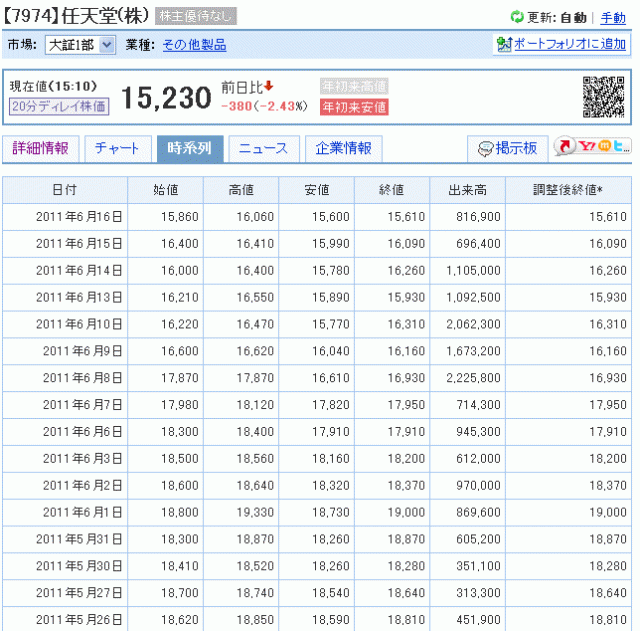Click the low price 16,610

(x=331, y=378)
